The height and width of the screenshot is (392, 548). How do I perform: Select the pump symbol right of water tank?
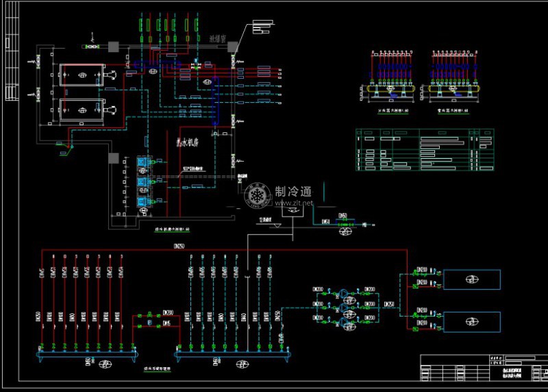[x=345, y=232]
